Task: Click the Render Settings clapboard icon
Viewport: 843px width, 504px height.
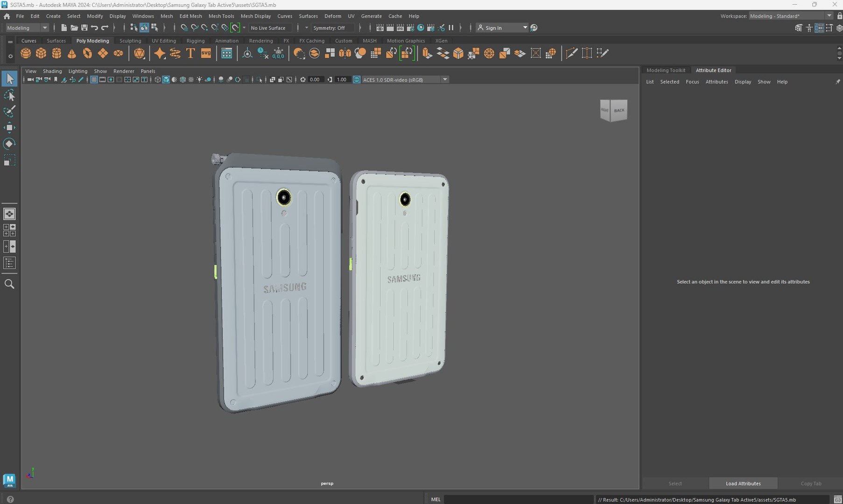Action: 410,28
